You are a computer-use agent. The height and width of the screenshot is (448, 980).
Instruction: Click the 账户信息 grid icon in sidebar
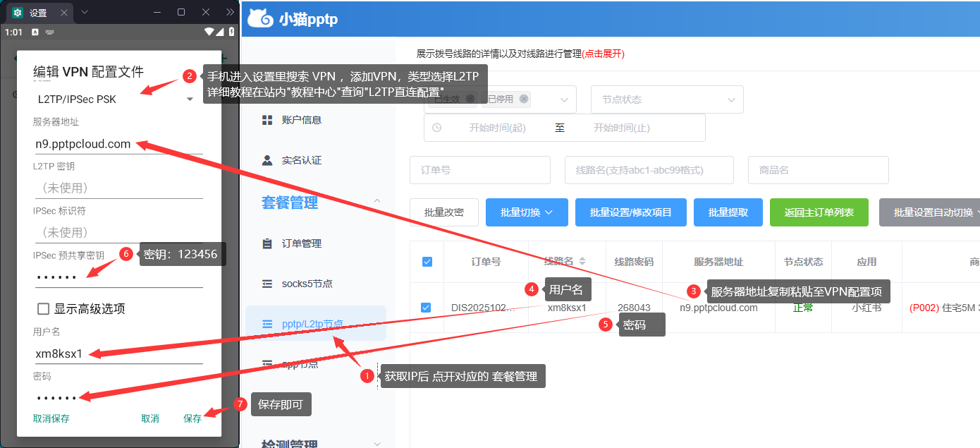point(267,121)
